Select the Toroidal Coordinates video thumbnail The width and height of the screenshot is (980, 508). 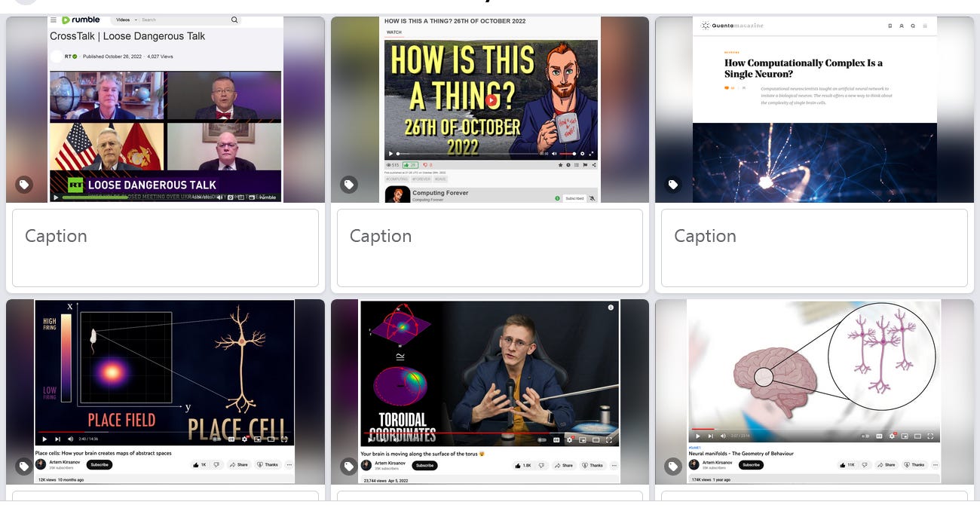(x=490, y=392)
